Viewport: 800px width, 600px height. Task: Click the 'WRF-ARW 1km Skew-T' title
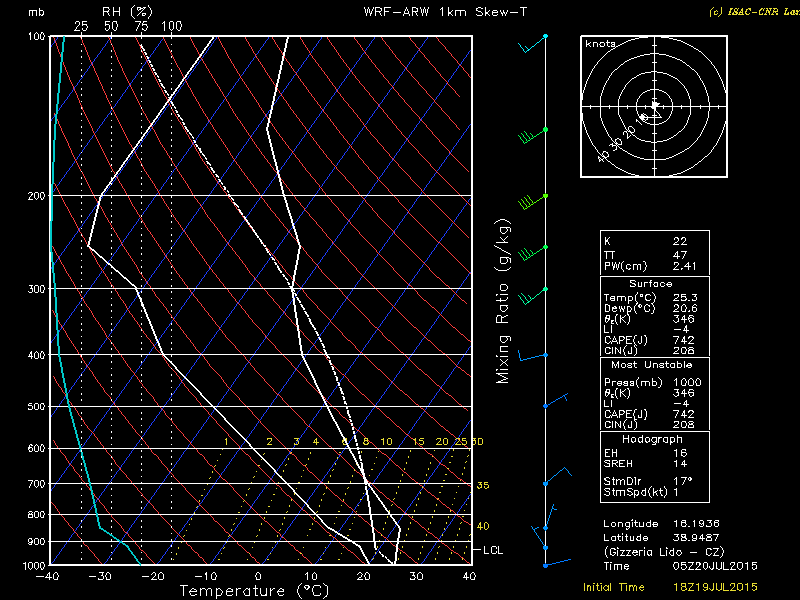[x=445, y=12]
